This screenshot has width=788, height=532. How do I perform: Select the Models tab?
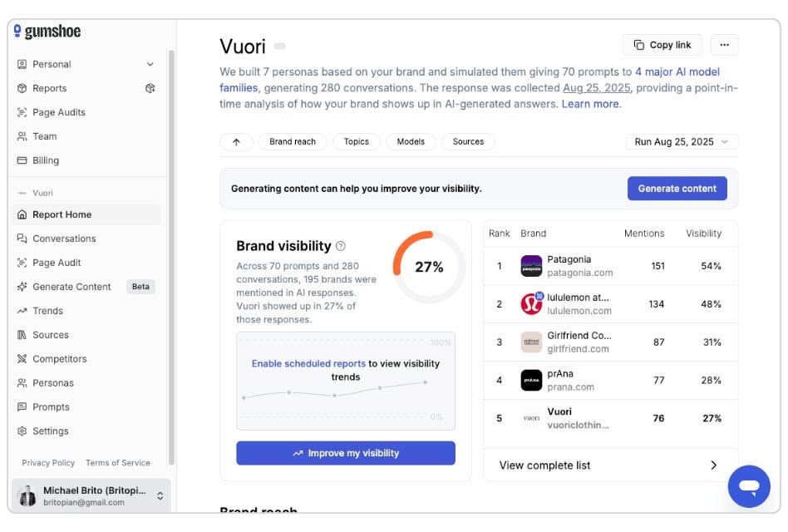[x=411, y=141]
